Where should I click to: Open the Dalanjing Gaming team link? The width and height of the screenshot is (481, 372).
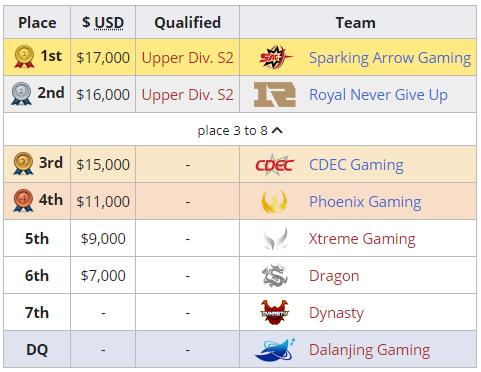(370, 350)
